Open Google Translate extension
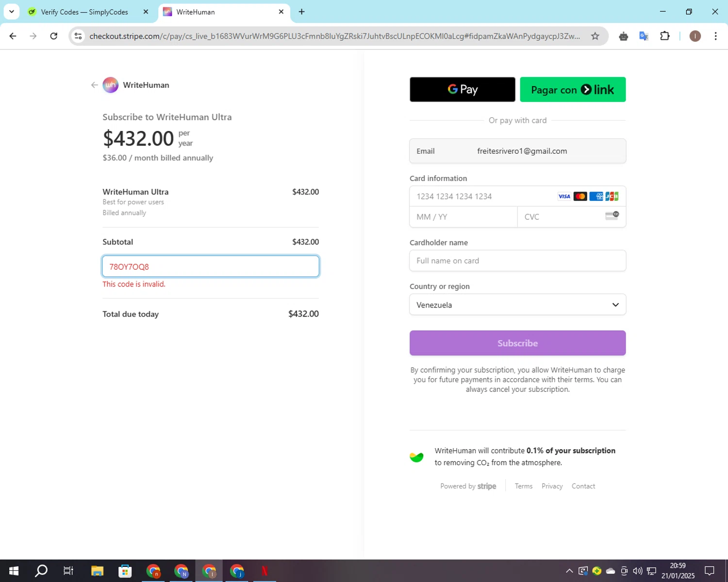Screen dimensions: 728x582 (644, 36)
